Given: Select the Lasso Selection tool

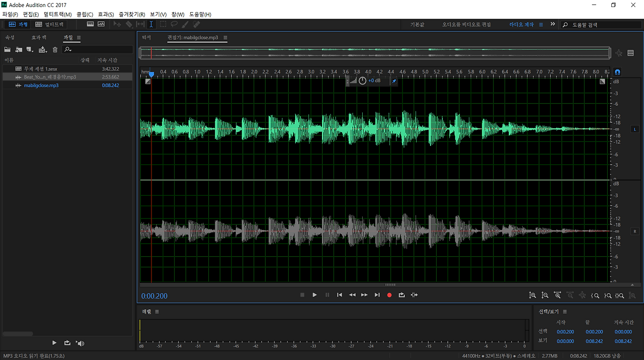Looking at the screenshot, I should click(x=174, y=24).
